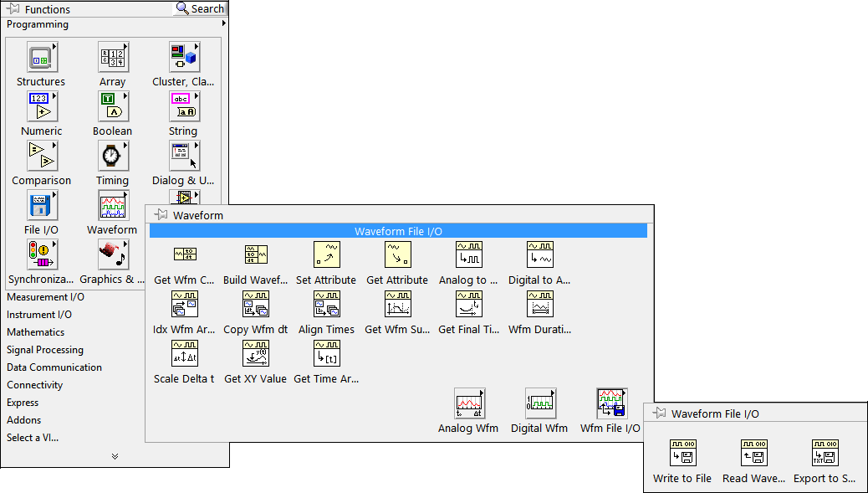Expand the Mathematics category

35,332
